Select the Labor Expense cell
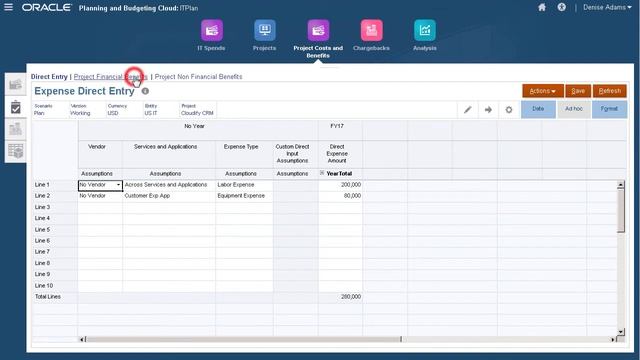This screenshot has width=640, height=360. pos(244,185)
